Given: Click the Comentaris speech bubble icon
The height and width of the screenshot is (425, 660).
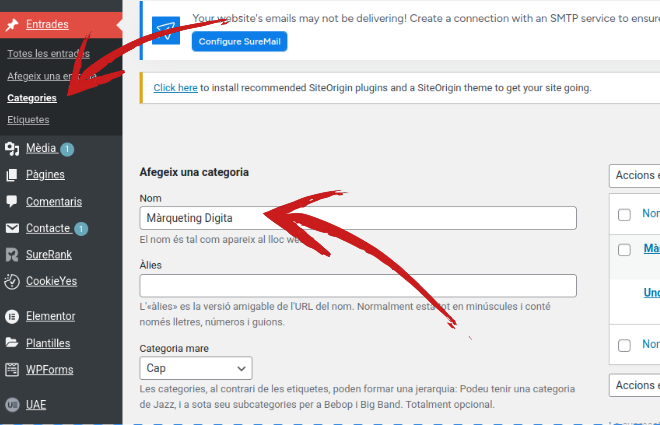Looking at the screenshot, I should point(12,202).
